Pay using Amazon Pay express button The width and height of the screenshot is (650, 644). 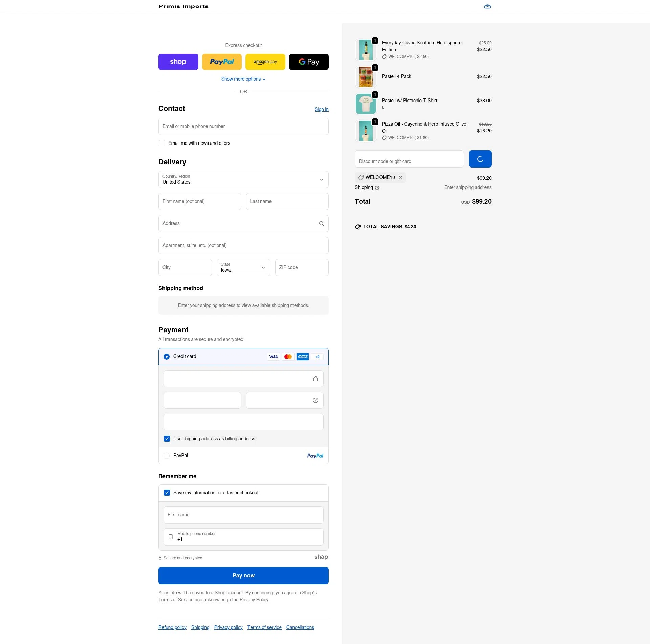point(265,62)
